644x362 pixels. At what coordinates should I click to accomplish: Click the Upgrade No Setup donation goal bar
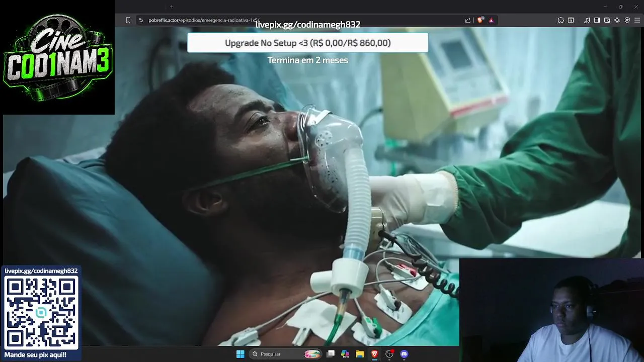tap(307, 43)
